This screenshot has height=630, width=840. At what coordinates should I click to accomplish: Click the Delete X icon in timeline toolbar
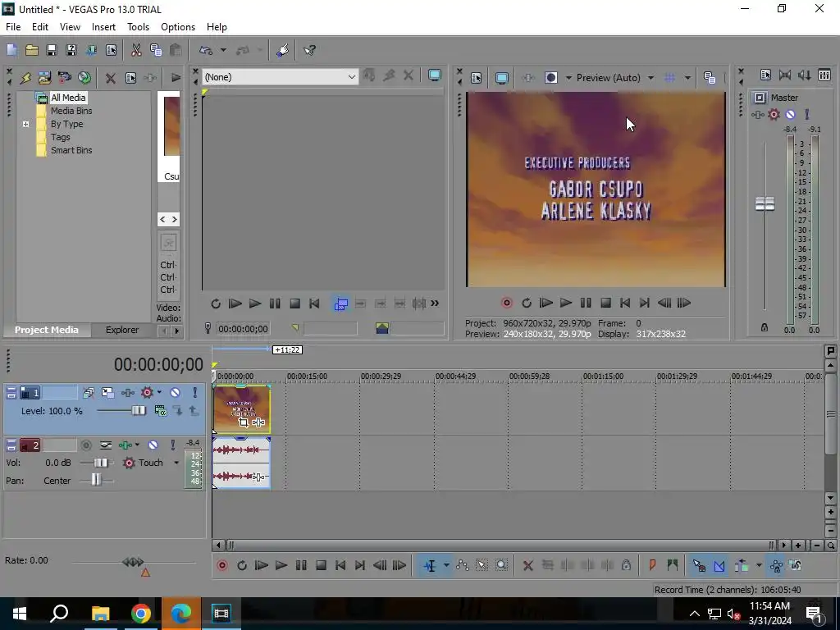point(527,565)
